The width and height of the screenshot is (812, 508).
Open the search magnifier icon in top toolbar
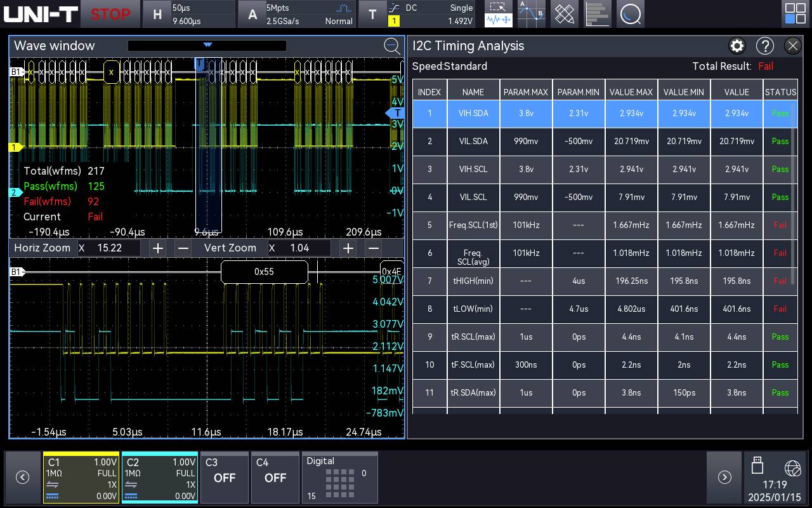(630, 14)
